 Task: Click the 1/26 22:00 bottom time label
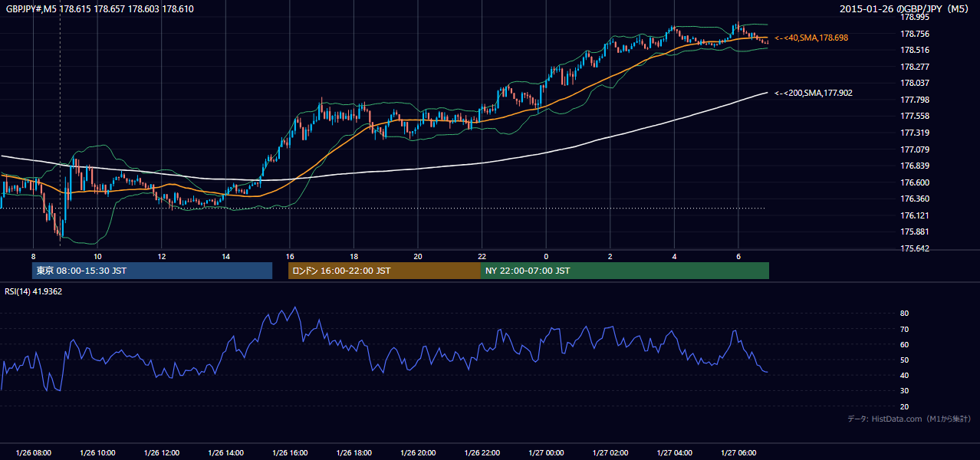482,453
